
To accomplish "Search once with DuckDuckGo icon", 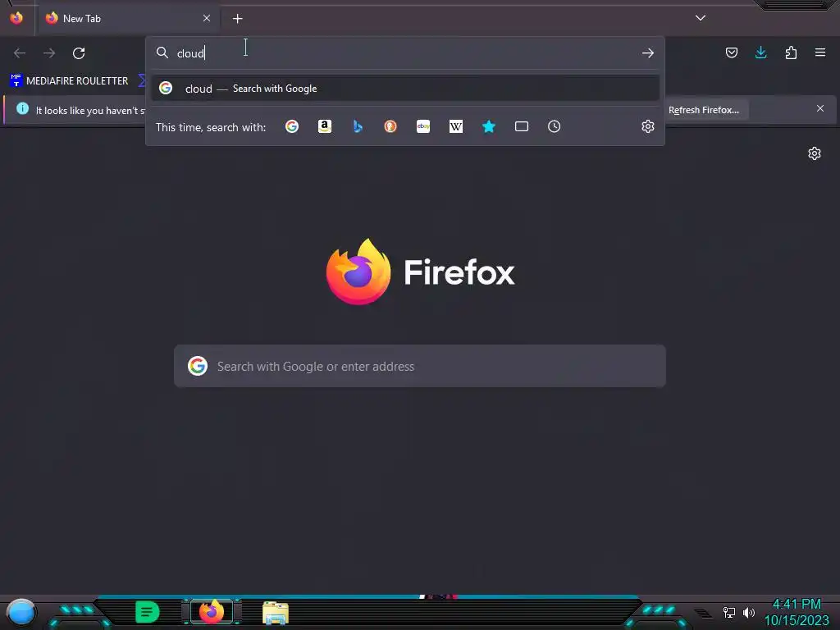I will click(x=390, y=126).
